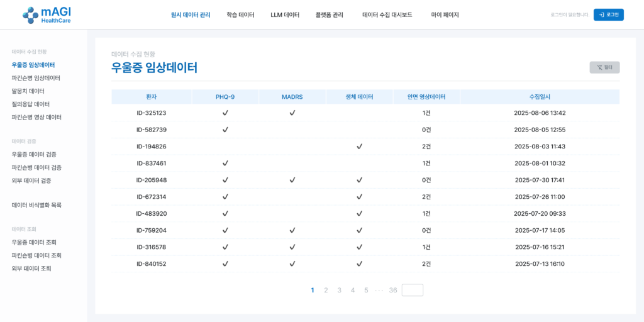Open the 학습 데이터 menu
This screenshot has width=644, height=322.
coord(240,15)
